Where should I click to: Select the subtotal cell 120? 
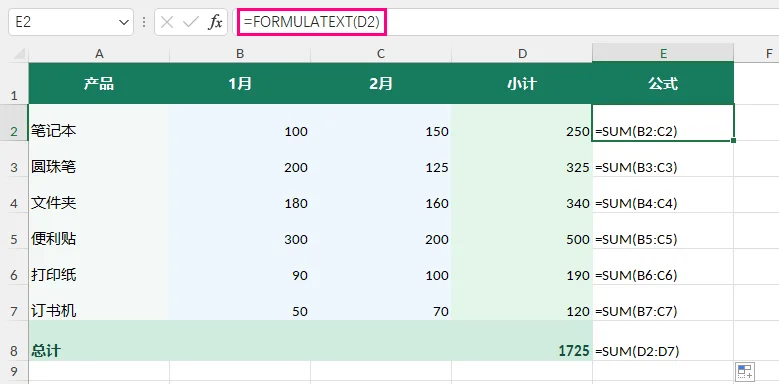coord(522,303)
